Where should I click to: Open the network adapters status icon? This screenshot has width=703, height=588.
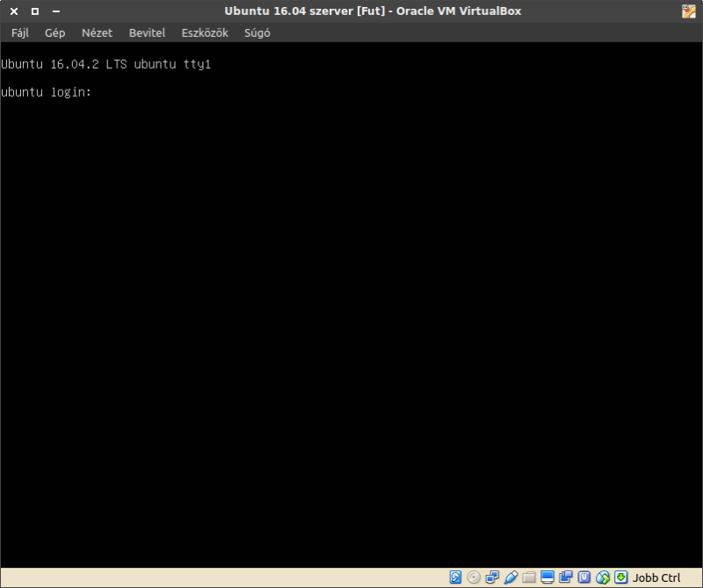click(x=492, y=577)
